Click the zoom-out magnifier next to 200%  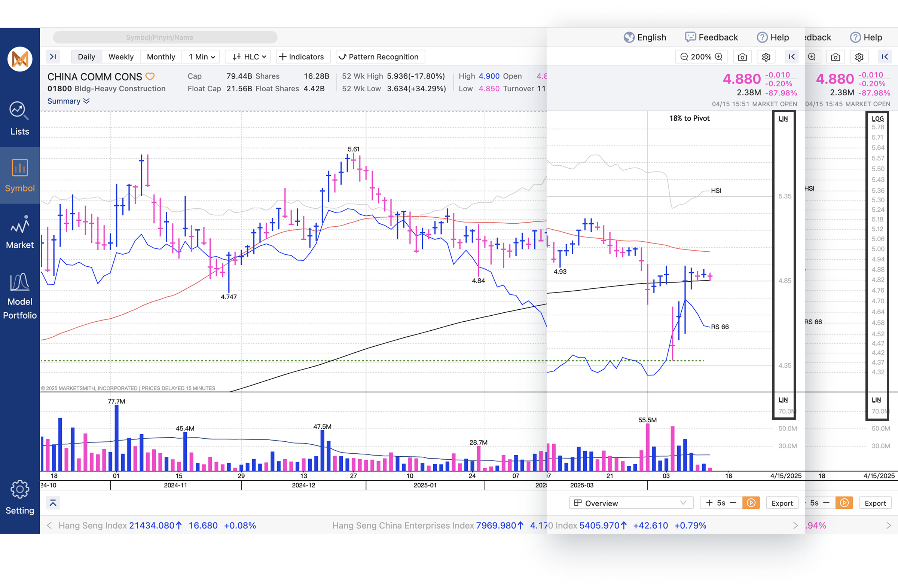[684, 57]
